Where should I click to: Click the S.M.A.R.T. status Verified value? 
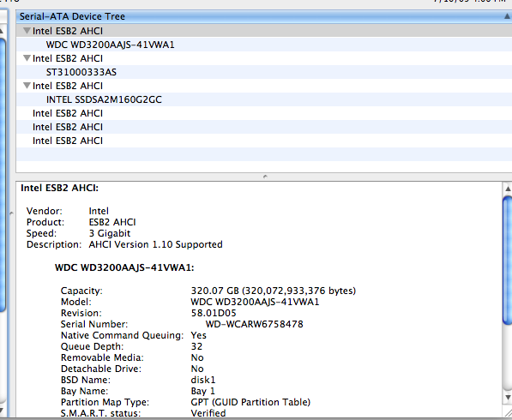point(208,413)
